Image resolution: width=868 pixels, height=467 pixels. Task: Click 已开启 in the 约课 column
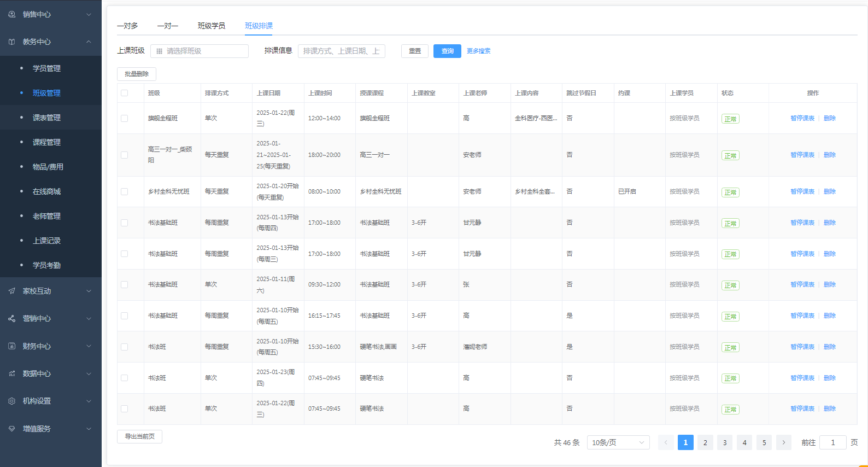[627, 191]
